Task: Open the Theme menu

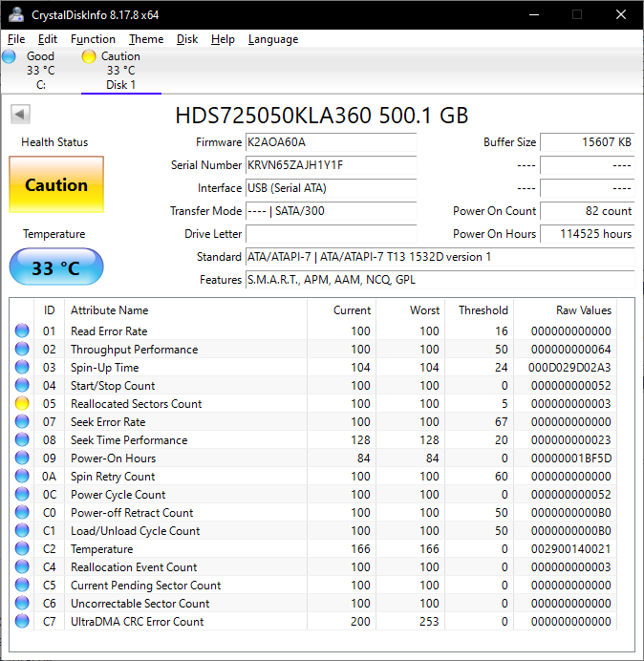Action: (x=146, y=39)
